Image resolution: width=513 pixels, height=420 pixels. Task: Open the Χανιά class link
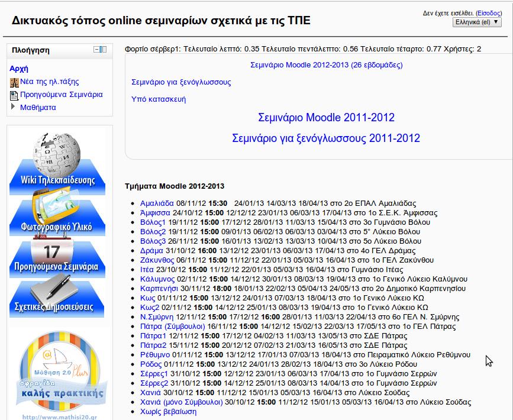pyautogui.click(x=150, y=393)
